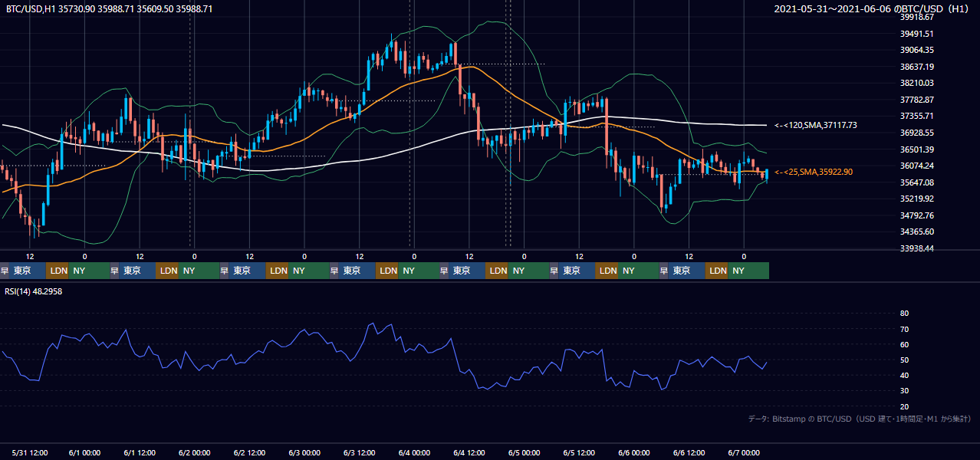Click RSI scale value 50
The width and height of the screenshot is (980, 460).
tap(904, 360)
